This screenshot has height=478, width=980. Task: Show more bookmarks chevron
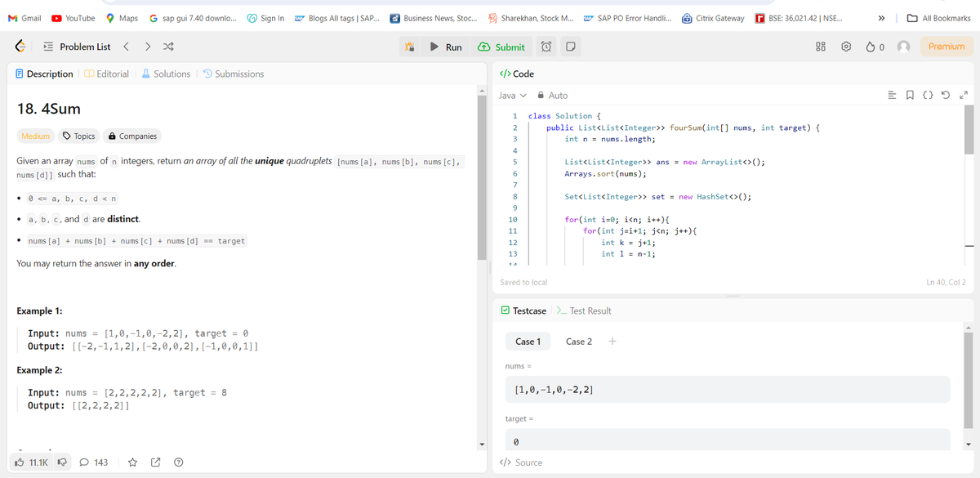pos(881,17)
